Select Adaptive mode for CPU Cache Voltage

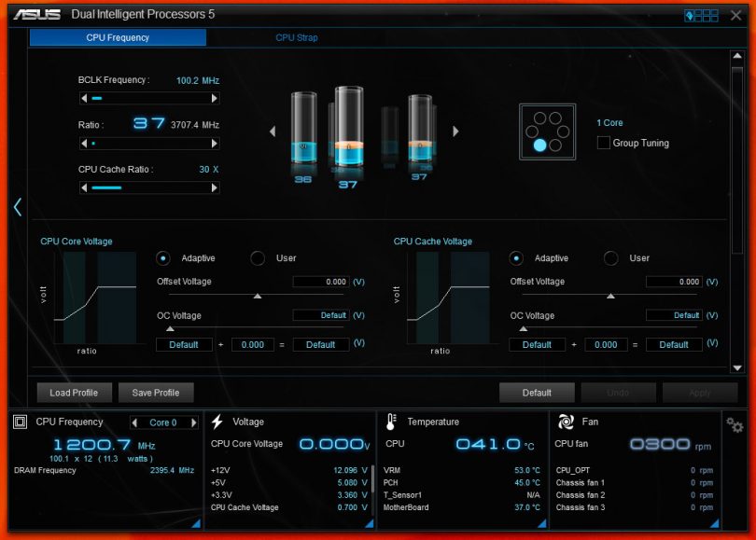516,258
